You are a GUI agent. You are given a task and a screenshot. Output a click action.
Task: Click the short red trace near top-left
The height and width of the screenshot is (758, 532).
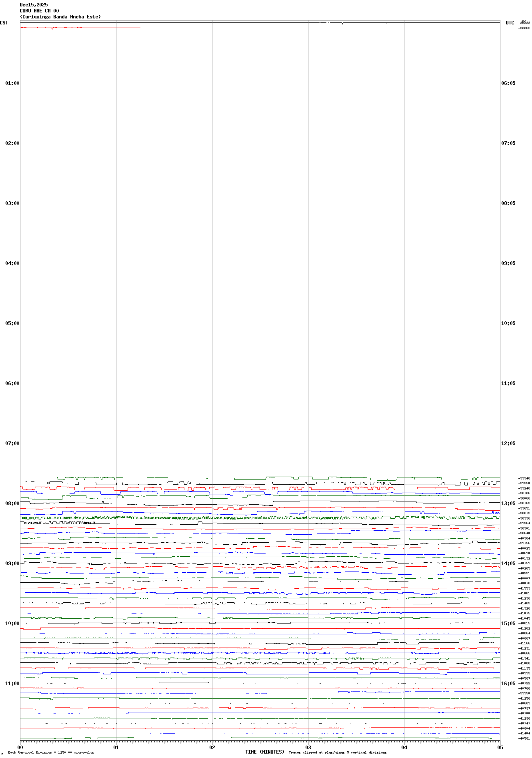pyautogui.click(x=80, y=28)
